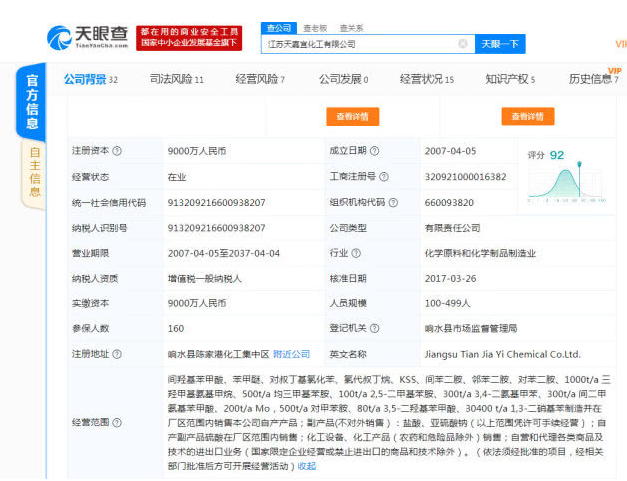This screenshot has height=481, width=627.
Task: Select the founding date 2007-04-05
Action: [x=450, y=151]
